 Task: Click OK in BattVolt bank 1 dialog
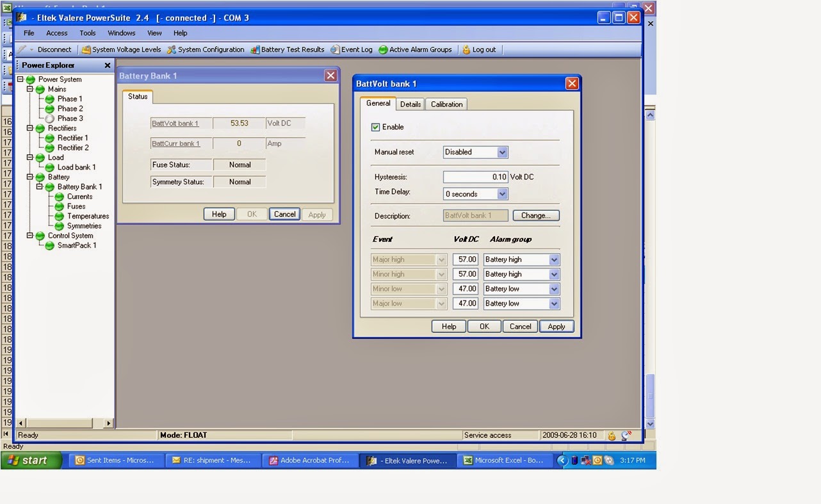pyautogui.click(x=484, y=327)
